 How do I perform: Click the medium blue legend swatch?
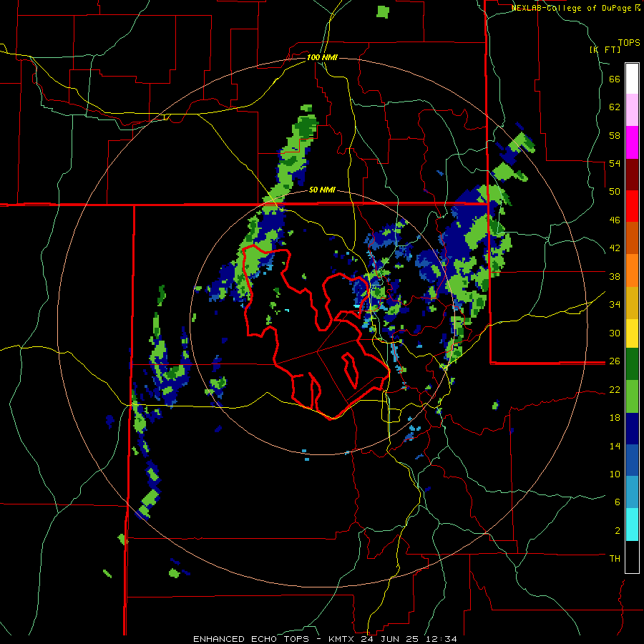coord(632,460)
